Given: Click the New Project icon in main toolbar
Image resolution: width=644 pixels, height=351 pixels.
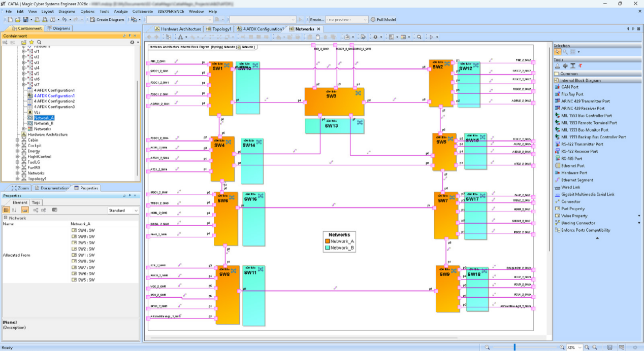Looking at the screenshot, I should [x=10, y=19].
